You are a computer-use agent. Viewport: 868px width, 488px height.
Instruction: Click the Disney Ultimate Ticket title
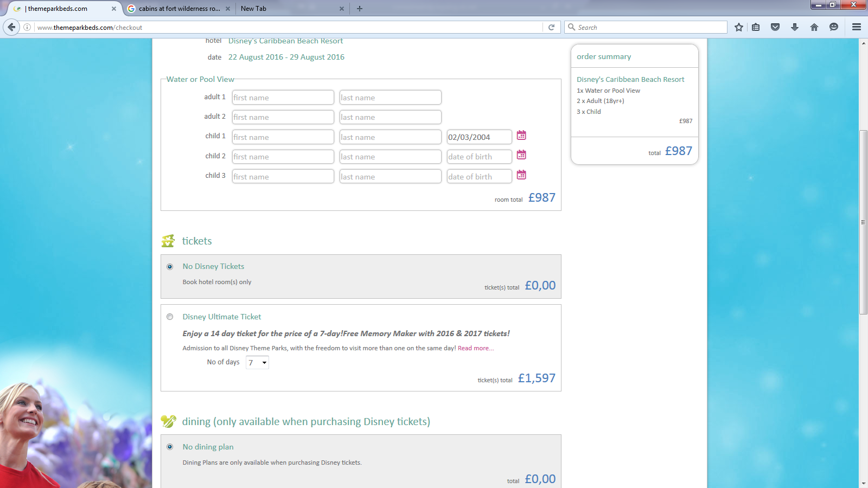(222, 317)
